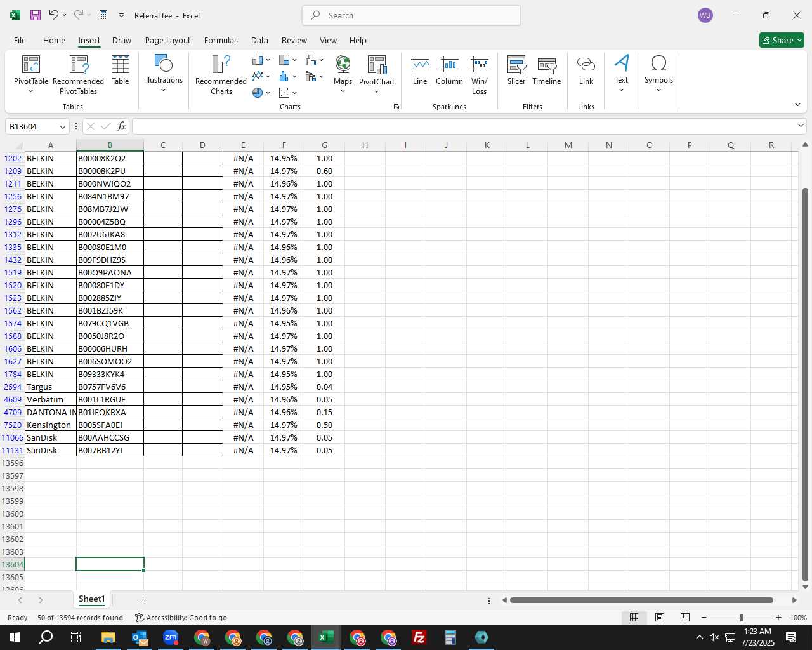Image resolution: width=812 pixels, height=650 pixels.
Task: Collapse the ribbon with the chevron
Action: click(797, 104)
